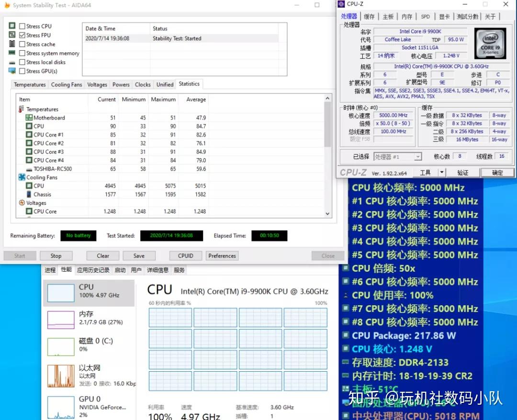Select the 主板 tab in CPU-Z
Viewport: 517px width, 420px height.
tap(388, 16)
